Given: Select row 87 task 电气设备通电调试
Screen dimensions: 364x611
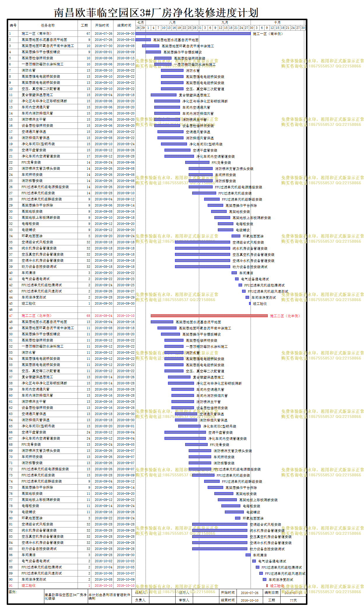Looking at the screenshot, I should click(36, 561).
